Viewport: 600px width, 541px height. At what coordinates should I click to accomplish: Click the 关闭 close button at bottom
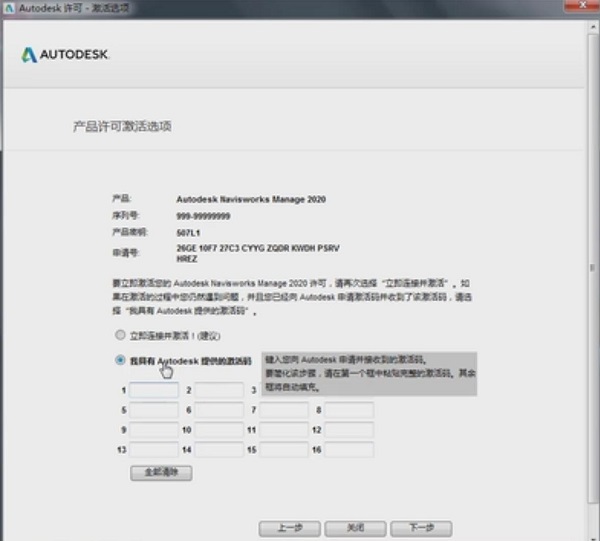pos(355,528)
